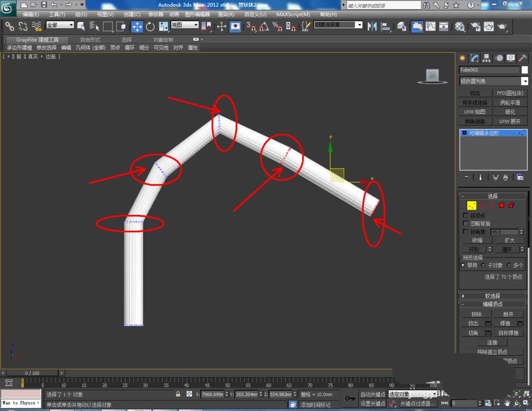Click the 目标焊接 button
532x411 pixels.
(x=509, y=333)
